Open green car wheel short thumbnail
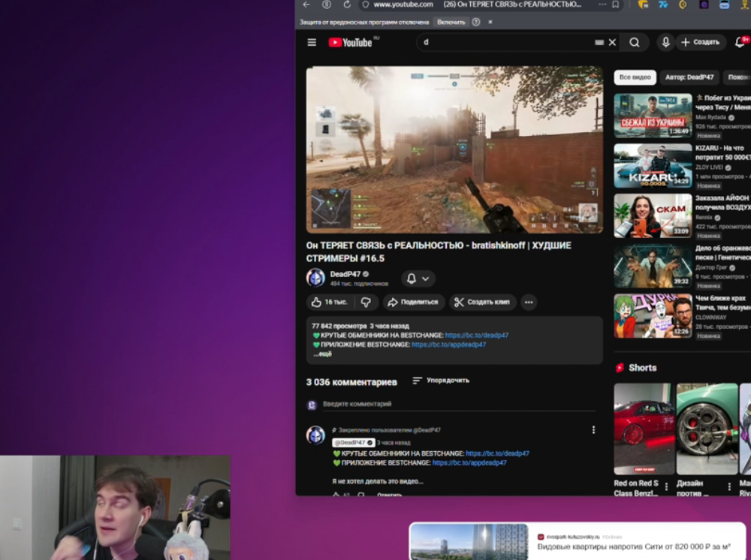 point(707,429)
